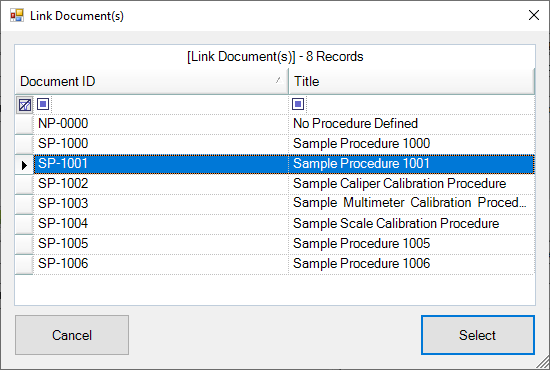Click the Document ID filter input field

tap(169, 105)
